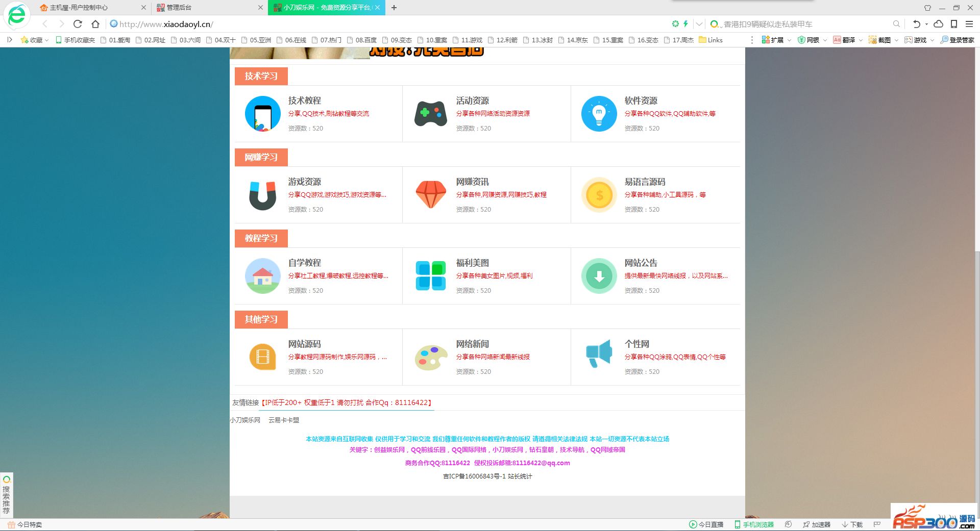
Task: Expand the 游戏 games dropdown arrow
Action: coord(932,40)
